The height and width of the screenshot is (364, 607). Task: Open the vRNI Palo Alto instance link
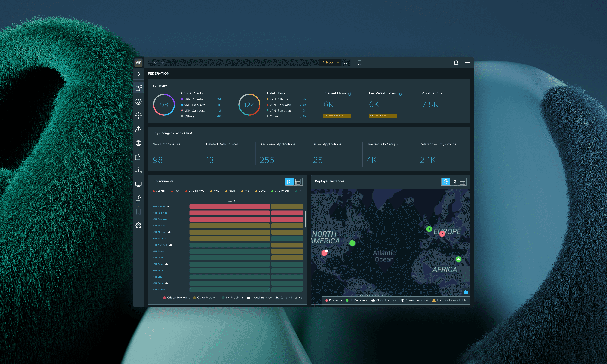160,213
